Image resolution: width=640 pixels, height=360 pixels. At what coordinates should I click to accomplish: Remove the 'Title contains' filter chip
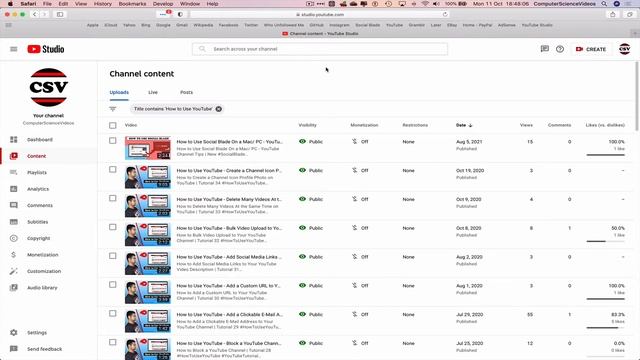(219, 109)
